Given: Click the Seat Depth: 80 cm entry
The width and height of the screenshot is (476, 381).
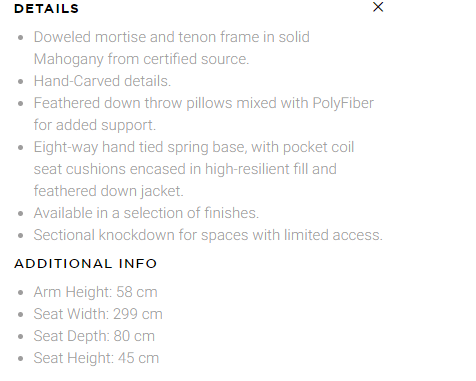Looking at the screenshot, I should point(94,336).
